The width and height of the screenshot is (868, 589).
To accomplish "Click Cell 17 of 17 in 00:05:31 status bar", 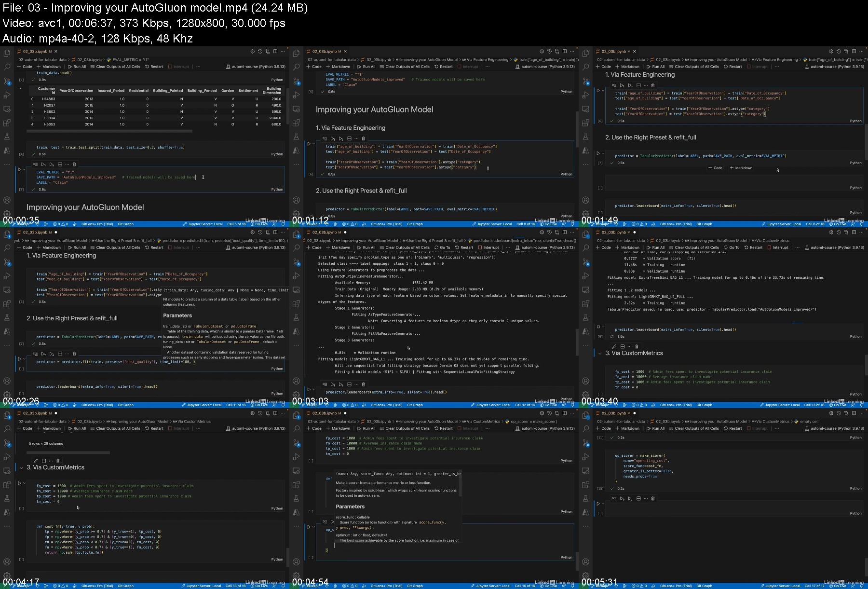I will coord(814,586).
